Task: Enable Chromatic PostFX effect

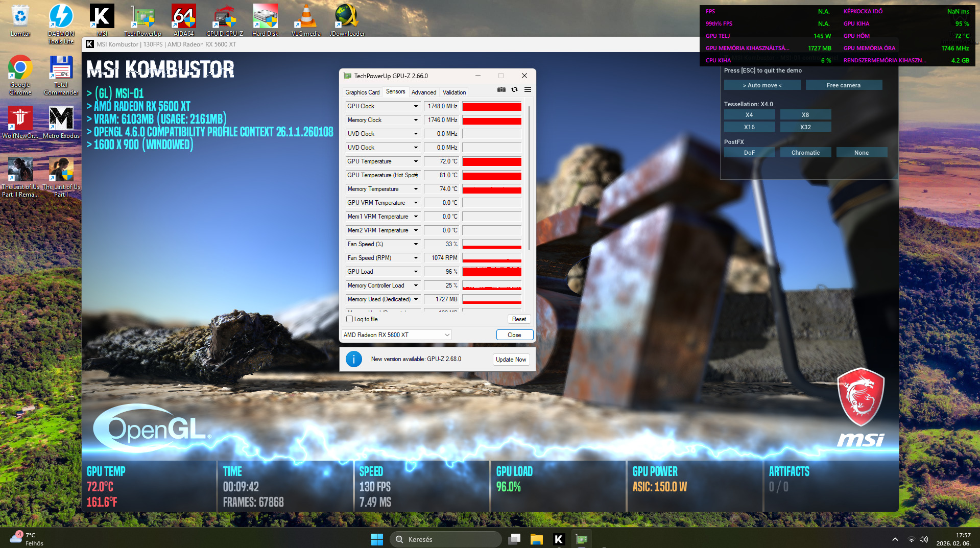Action: 805,153
